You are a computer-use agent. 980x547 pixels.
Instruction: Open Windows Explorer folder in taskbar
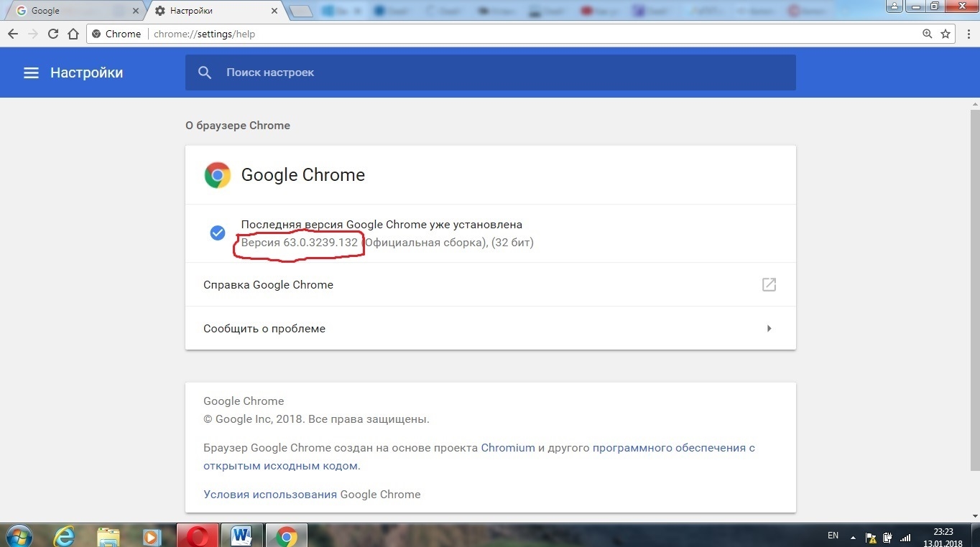[x=108, y=536]
